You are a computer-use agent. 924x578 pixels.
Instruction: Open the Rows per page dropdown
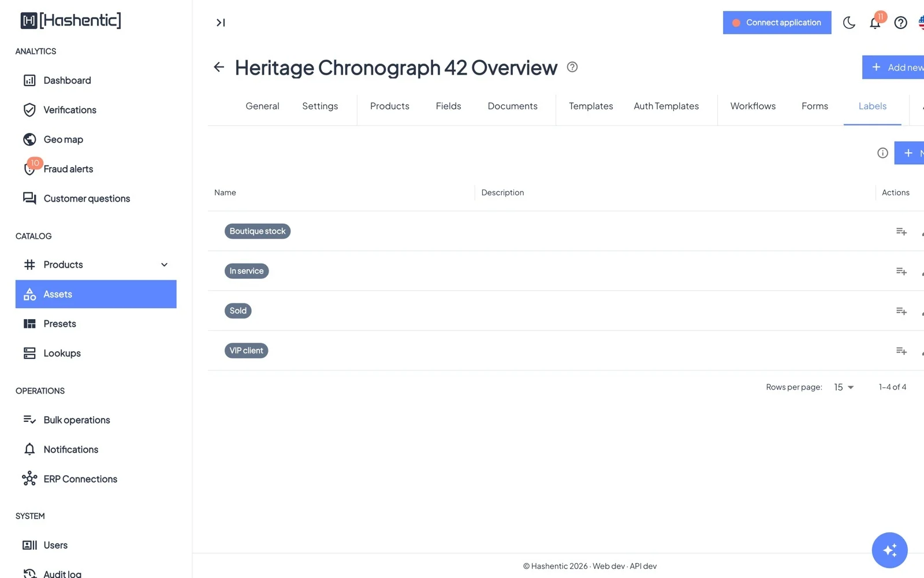click(x=844, y=387)
